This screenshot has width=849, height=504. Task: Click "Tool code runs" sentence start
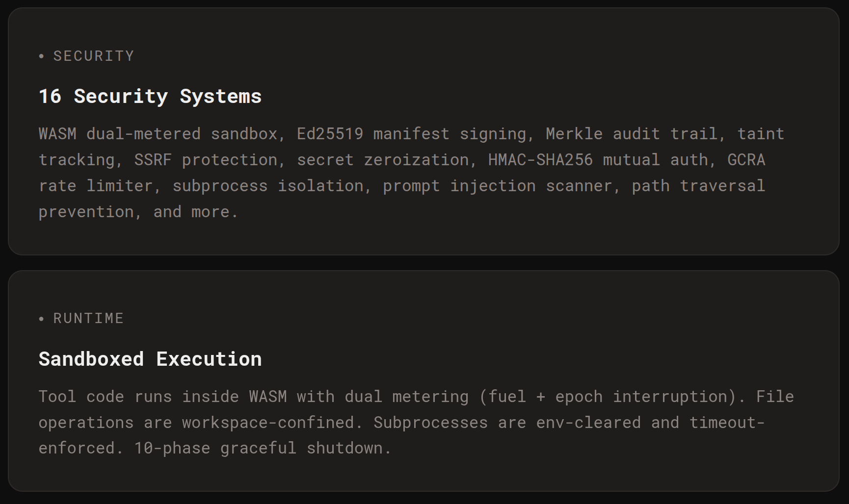105,396
